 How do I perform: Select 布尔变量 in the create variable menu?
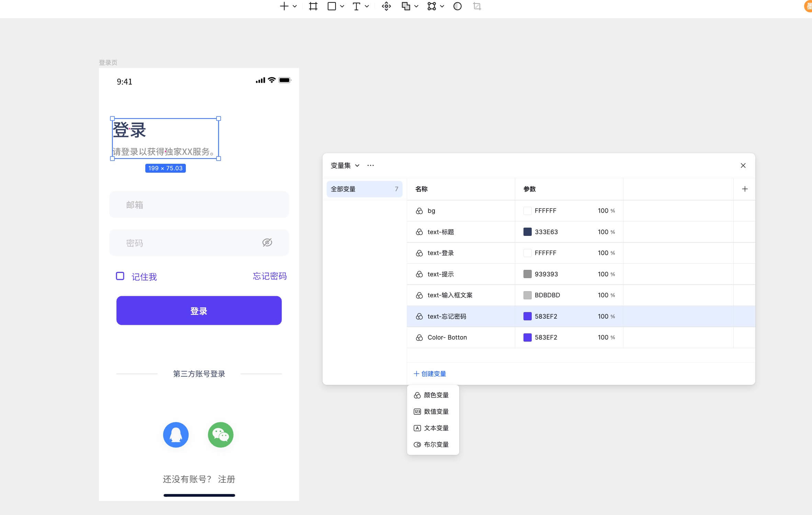[x=436, y=444]
